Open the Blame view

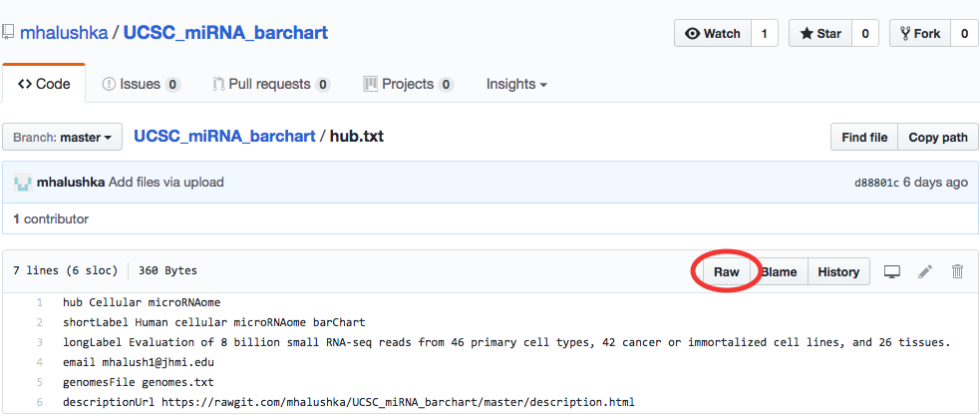(779, 272)
